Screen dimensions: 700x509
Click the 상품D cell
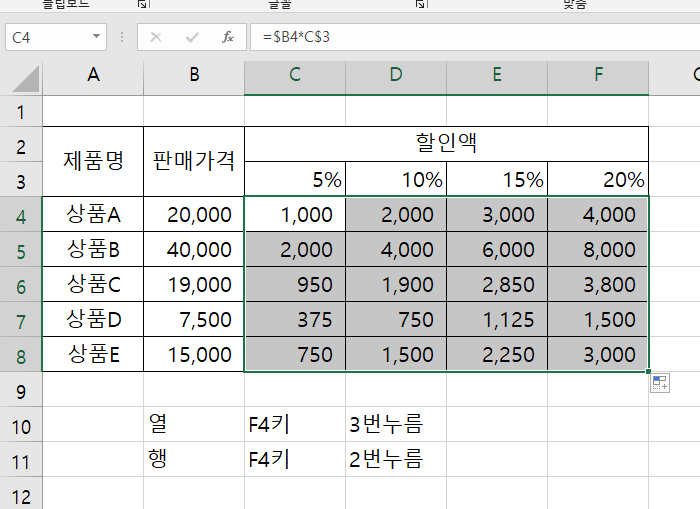(93, 319)
